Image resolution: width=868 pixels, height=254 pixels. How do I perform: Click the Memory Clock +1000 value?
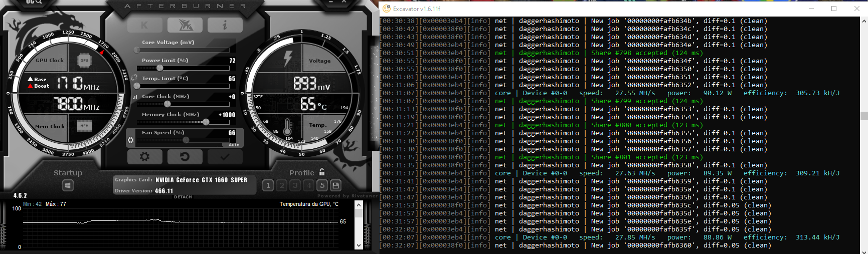[227, 115]
